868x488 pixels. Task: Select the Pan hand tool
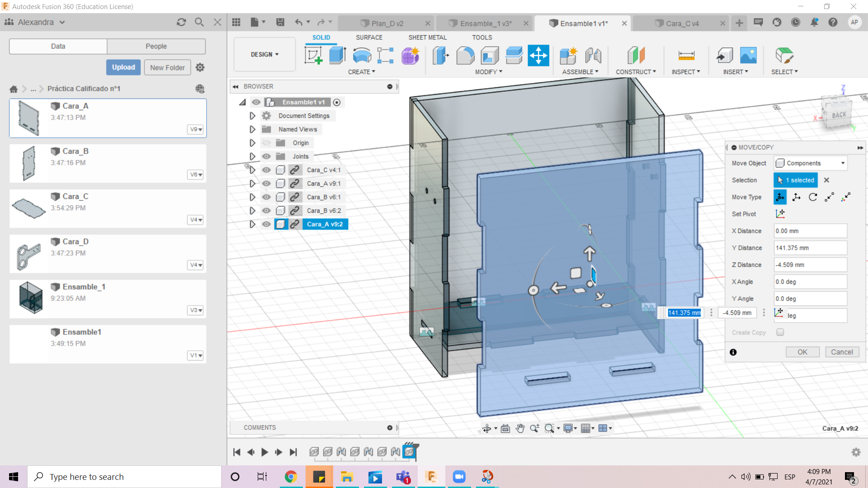point(520,428)
